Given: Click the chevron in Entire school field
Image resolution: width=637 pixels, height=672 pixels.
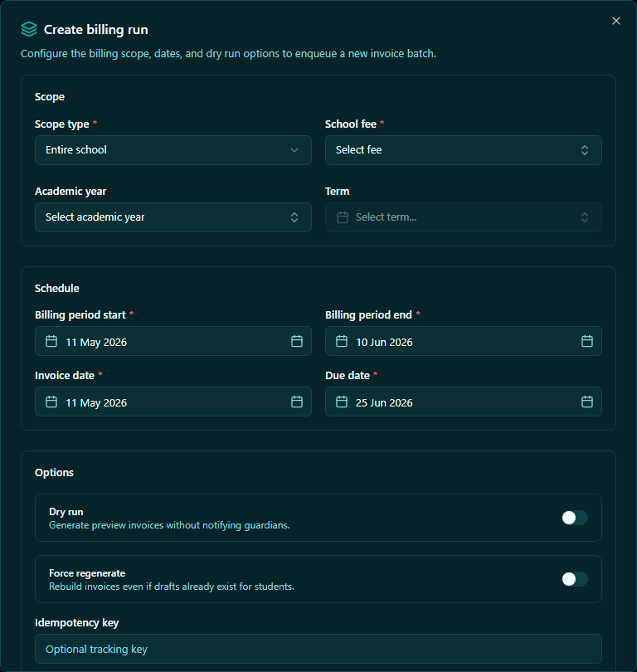Looking at the screenshot, I should [294, 150].
